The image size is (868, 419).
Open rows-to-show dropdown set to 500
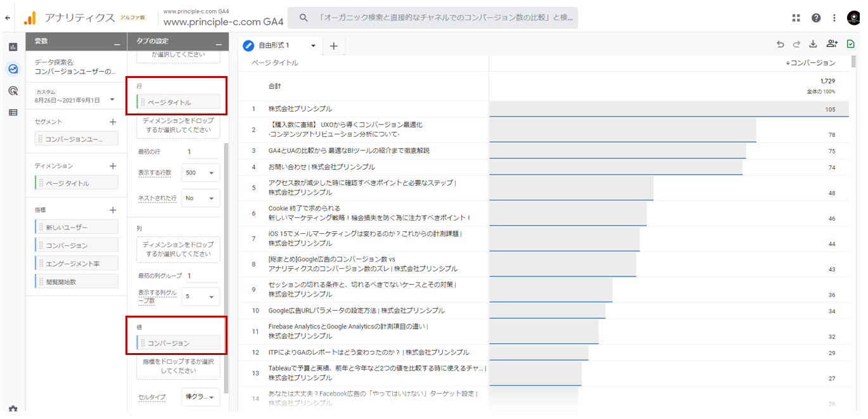[x=200, y=173]
